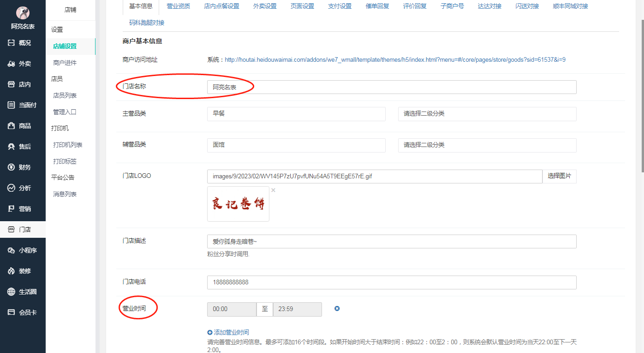Switch to the 页面设置 tab
This screenshot has width=644, height=353.
click(302, 6)
